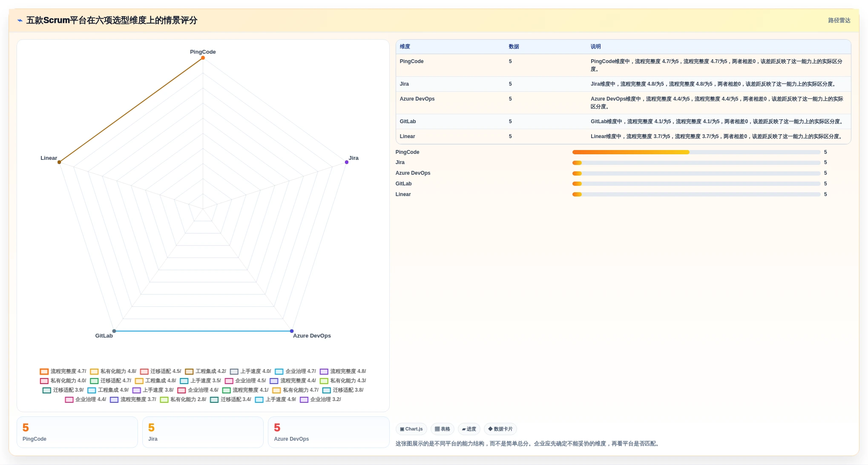
Task: Show or hide 流程完整度 3.7/ legend entry
Action: [133, 399]
